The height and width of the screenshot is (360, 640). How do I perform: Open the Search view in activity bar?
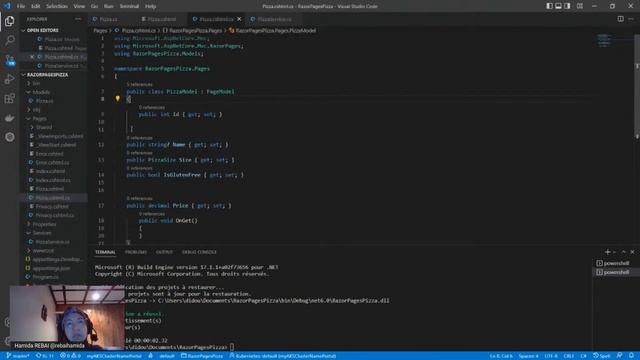(9, 40)
